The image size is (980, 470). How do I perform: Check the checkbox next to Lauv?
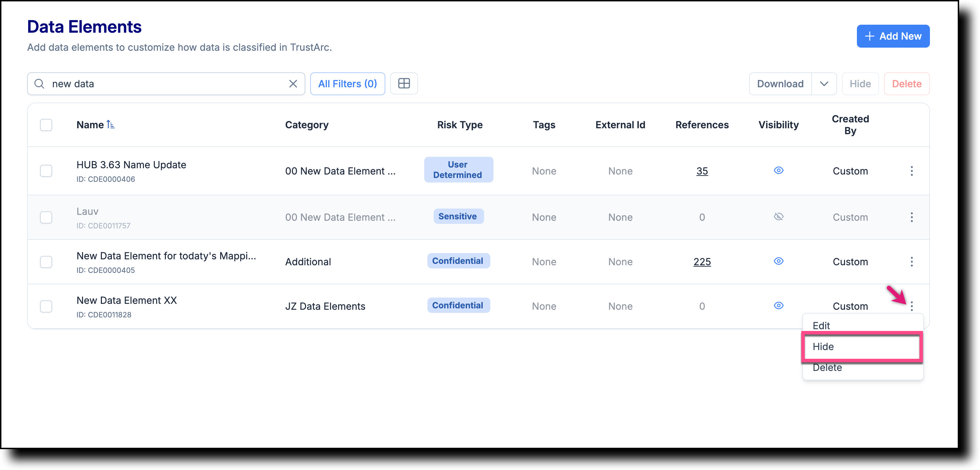coord(46,217)
